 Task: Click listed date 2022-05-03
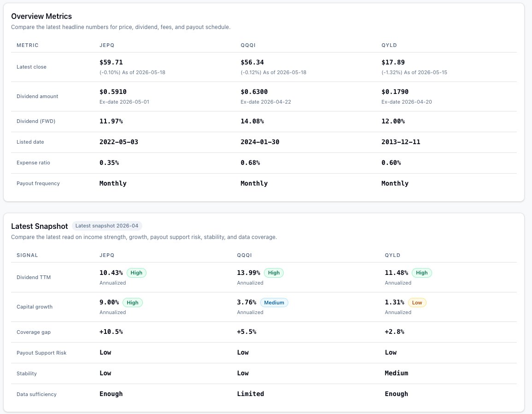click(x=119, y=142)
